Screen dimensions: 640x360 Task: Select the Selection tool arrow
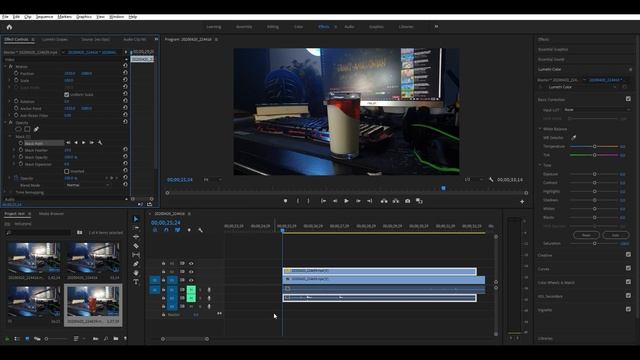[x=136, y=219]
